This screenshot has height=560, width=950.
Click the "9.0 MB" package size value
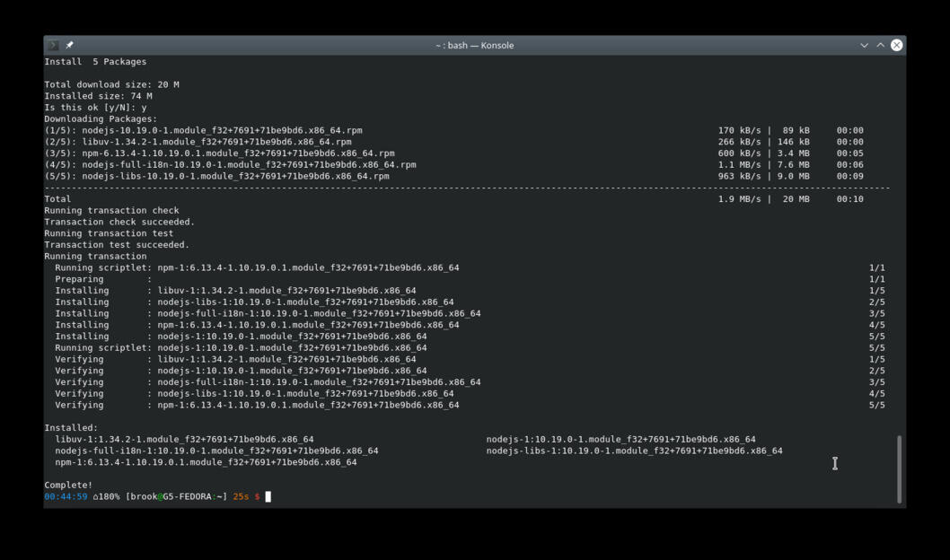click(794, 176)
